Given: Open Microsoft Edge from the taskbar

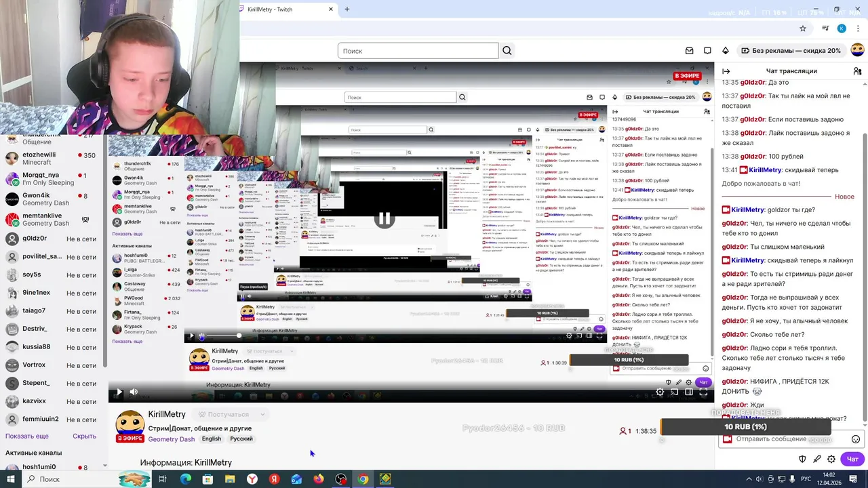Looking at the screenshot, I should pyautogui.click(x=185, y=479).
